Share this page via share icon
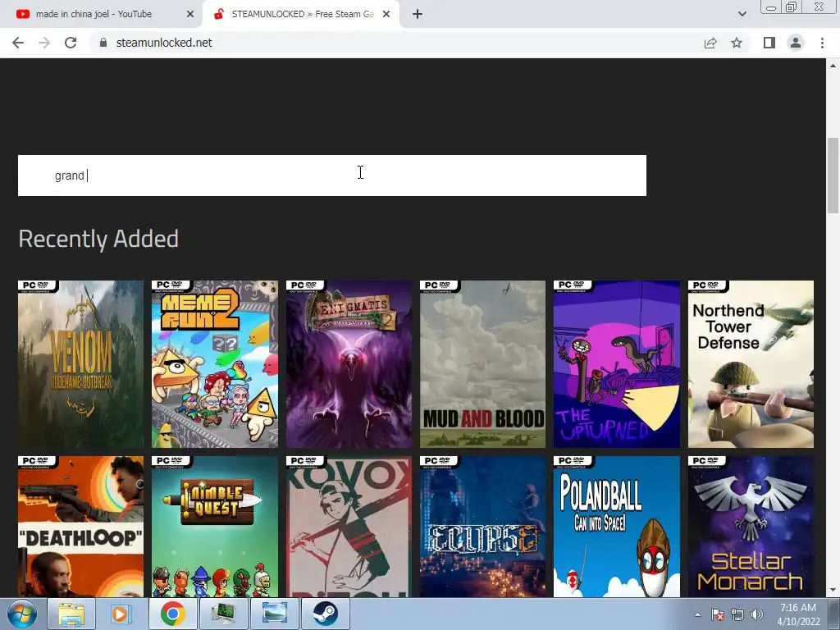Viewport: 840px width, 630px height. 710,43
